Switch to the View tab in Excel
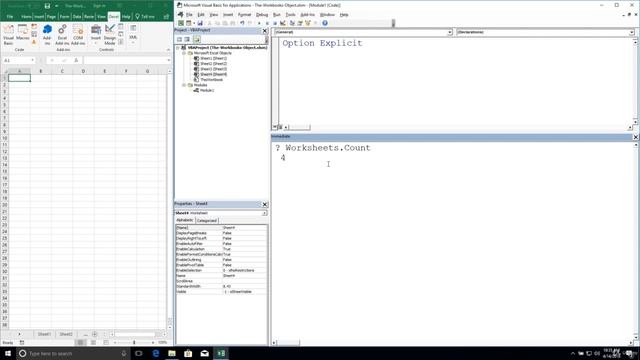The height and width of the screenshot is (360, 640). tap(102, 17)
